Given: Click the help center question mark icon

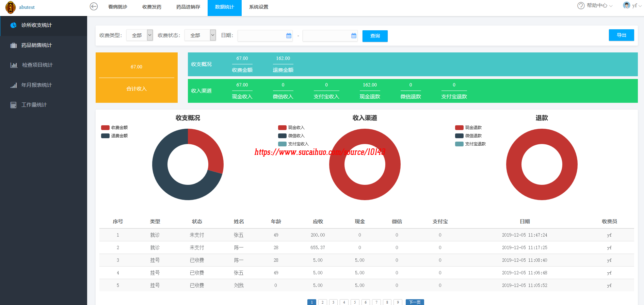Looking at the screenshot, I should pos(581,6).
